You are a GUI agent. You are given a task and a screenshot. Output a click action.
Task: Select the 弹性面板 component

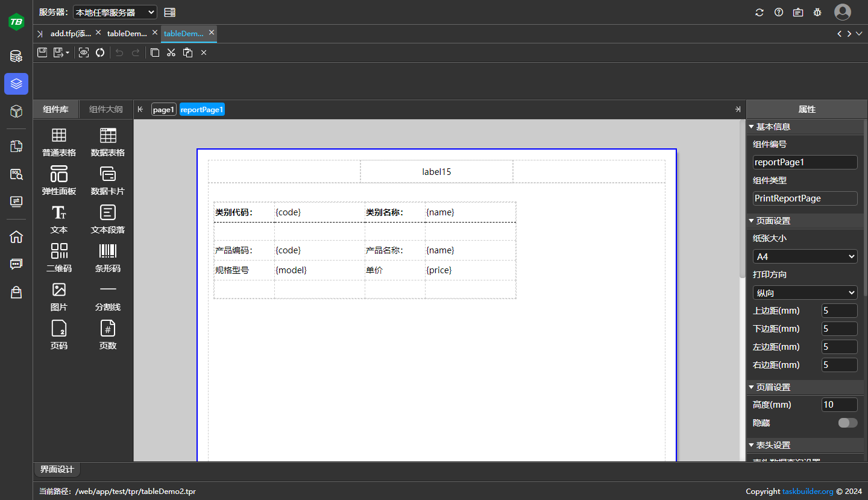pos(59,181)
